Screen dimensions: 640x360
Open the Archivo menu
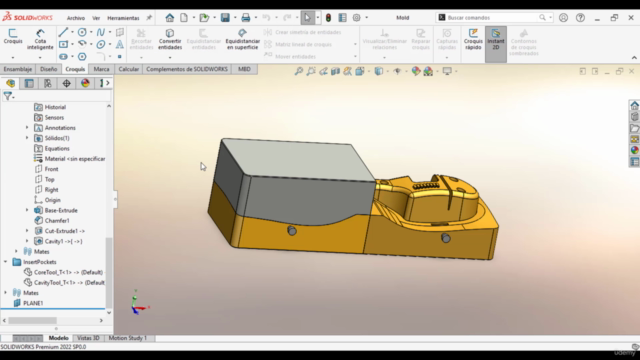[76, 18]
